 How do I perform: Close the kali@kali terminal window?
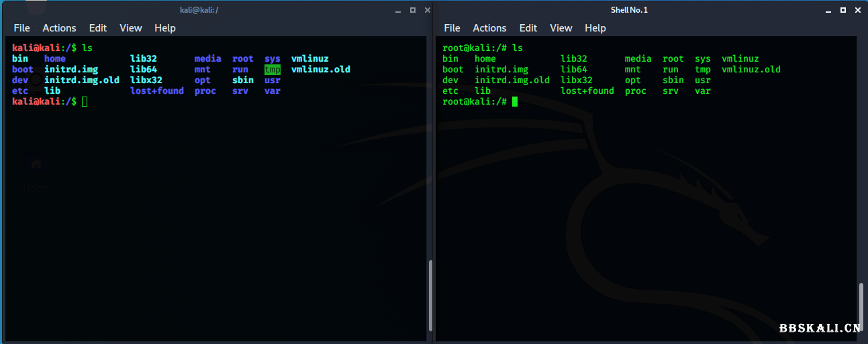click(x=426, y=10)
